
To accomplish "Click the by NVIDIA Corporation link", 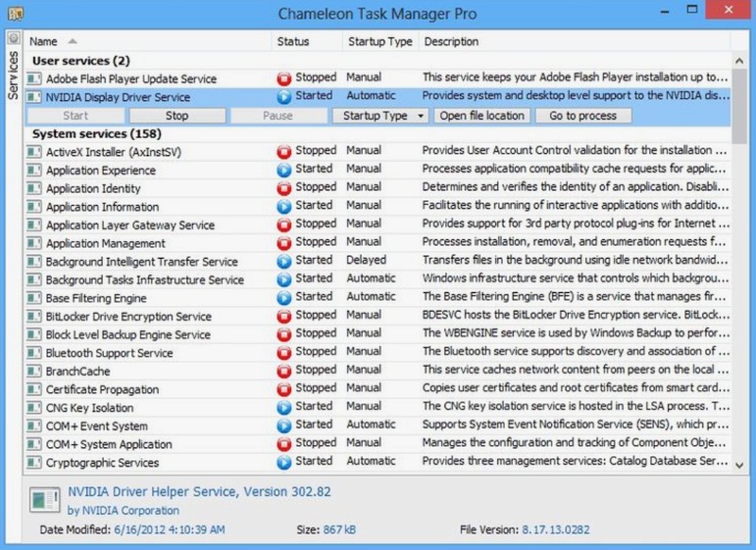I will (x=123, y=510).
